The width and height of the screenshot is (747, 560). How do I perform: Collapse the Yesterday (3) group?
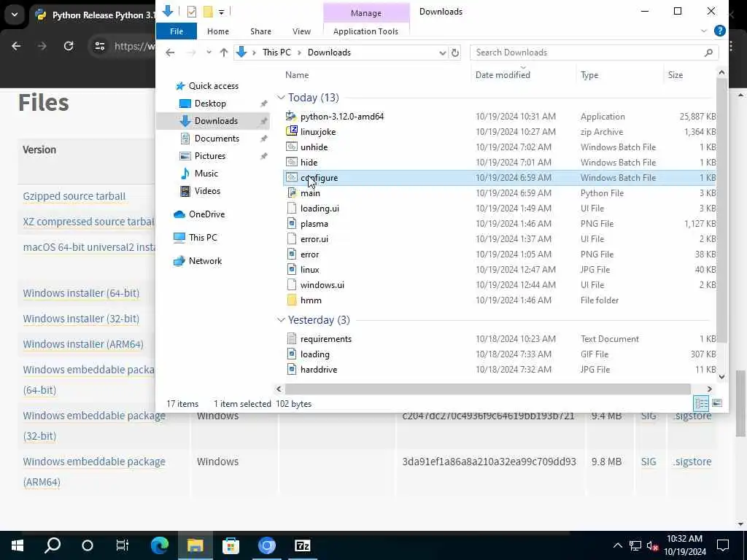pyautogui.click(x=281, y=320)
